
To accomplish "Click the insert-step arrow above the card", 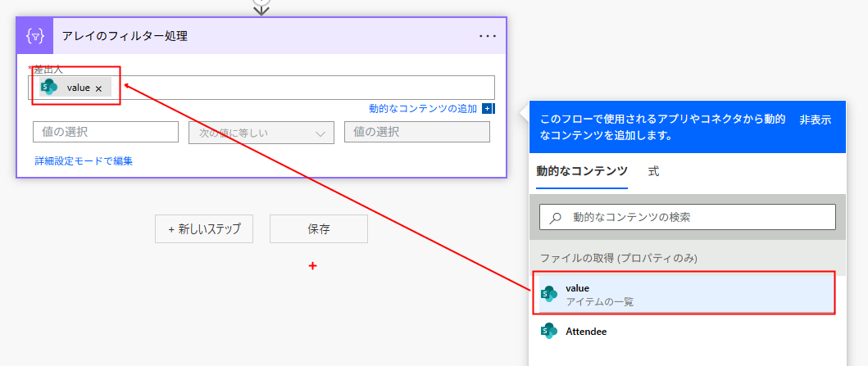I will click(x=261, y=7).
